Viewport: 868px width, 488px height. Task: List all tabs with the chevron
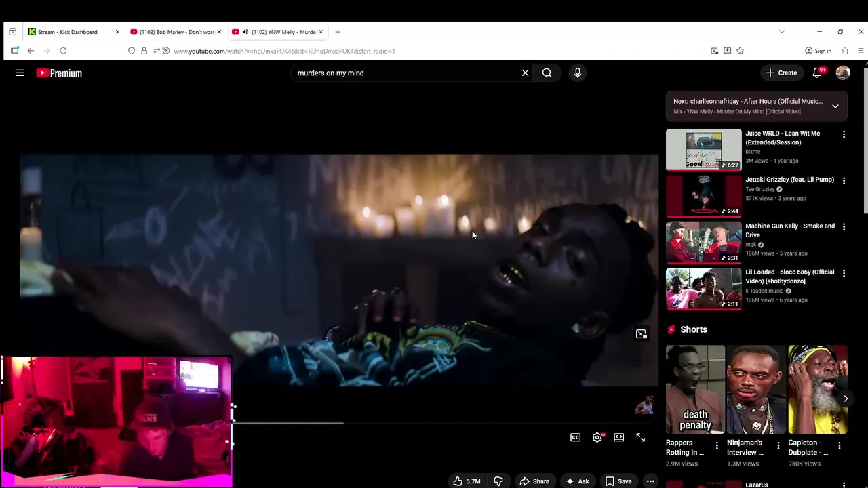click(x=782, y=32)
